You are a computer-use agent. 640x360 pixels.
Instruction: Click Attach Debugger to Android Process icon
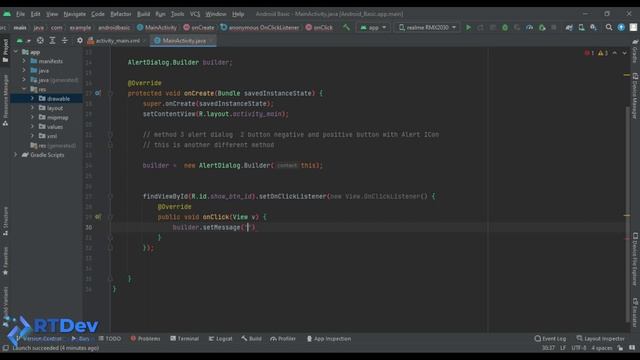tap(542, 27)
